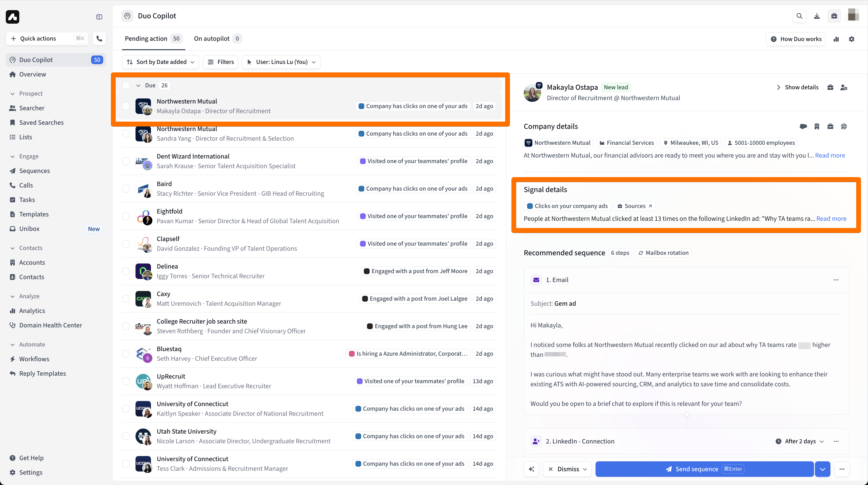Viewport: 868px width, 485px height.
Task: Open Sequences in the left sidebar
Action: pyautogui.click(x=34, y=171)
